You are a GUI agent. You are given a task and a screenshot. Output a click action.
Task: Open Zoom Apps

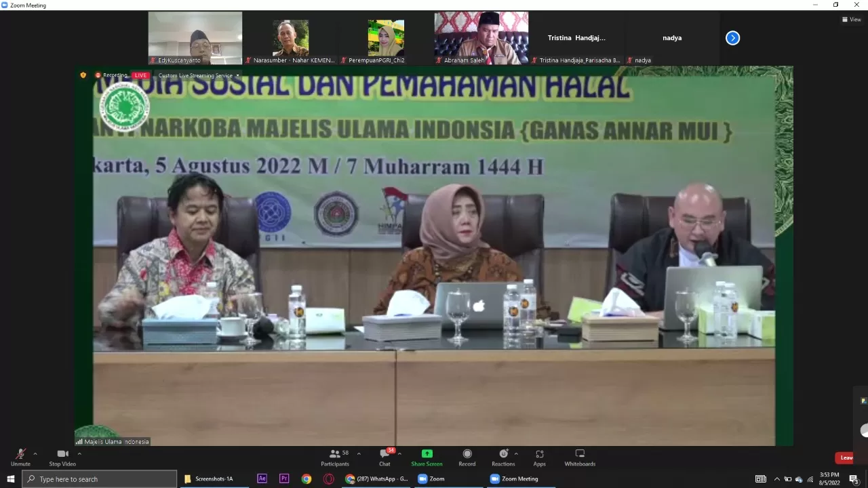pyautogui.click(x=539, y=457)
